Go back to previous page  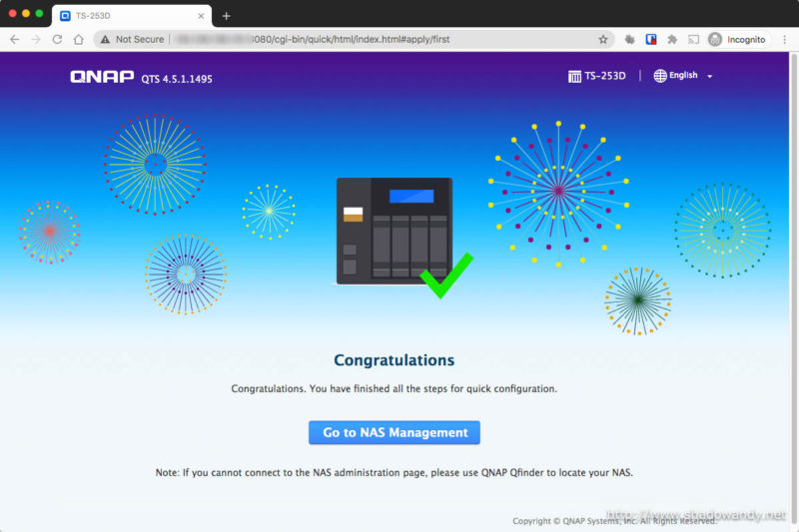pos(14,39)
